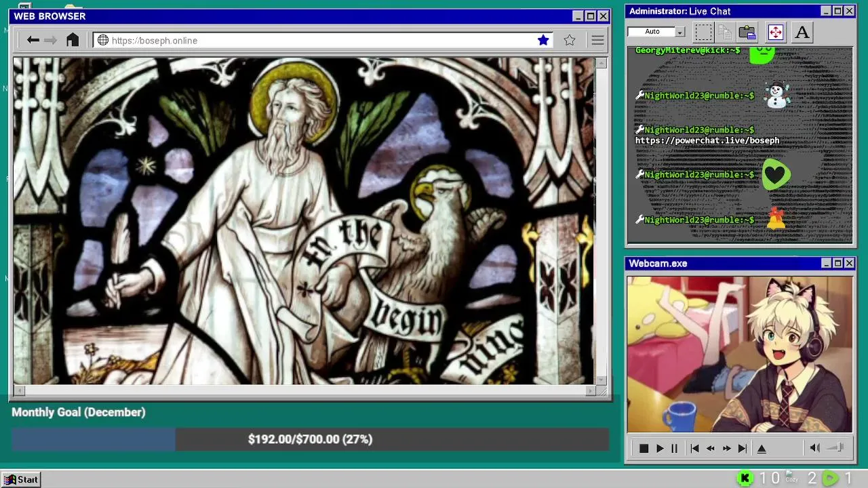
Task: Click the paste clipboard icon in Live Chat
Action: (x=747, y=32)
